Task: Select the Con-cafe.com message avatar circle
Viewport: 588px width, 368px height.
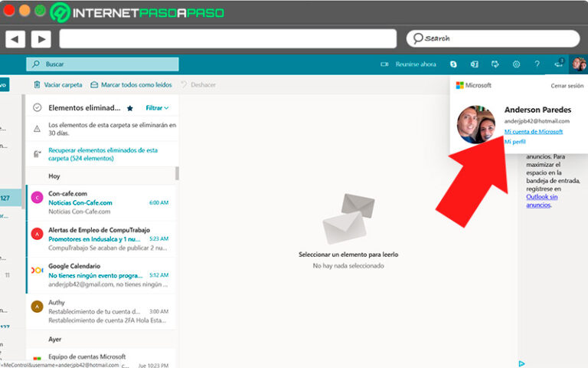Action: [37, 198]
